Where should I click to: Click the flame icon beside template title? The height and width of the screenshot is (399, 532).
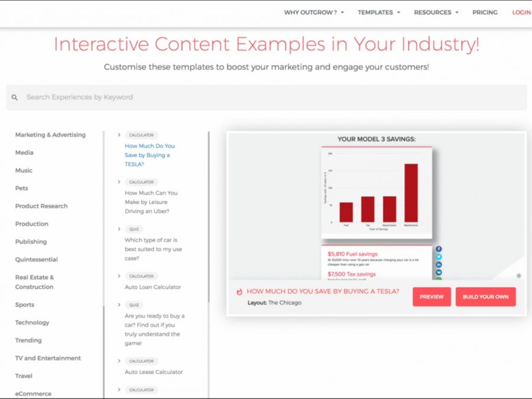(239, 292)
